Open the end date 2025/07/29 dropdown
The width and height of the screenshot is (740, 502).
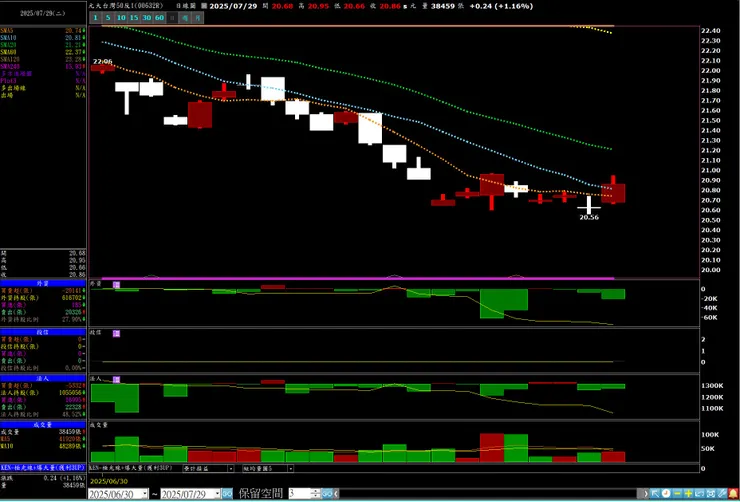(x=218, y=494)
